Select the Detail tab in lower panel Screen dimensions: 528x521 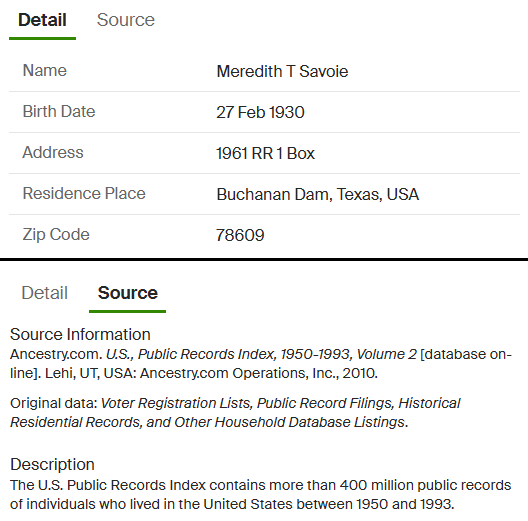[44, 293]
